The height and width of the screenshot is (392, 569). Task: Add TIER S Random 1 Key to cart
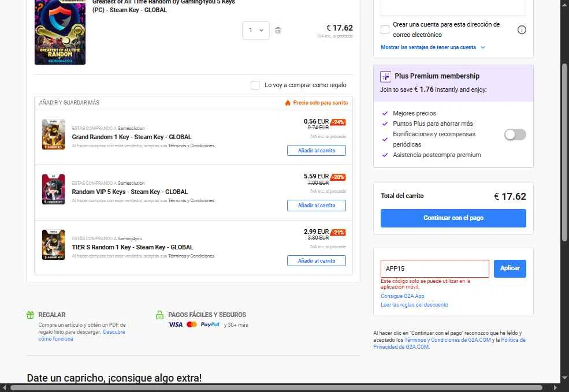317,261
